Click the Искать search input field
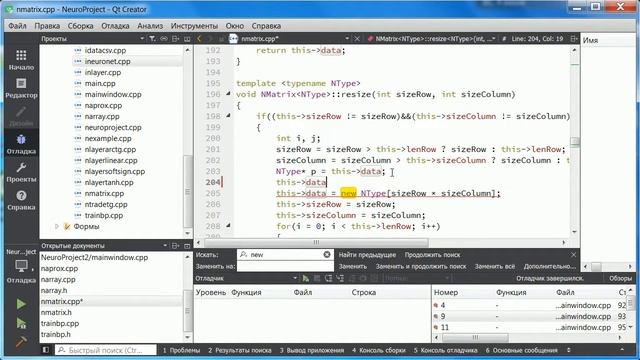Screen dimensions: 640x360 (x=285, y=254)
